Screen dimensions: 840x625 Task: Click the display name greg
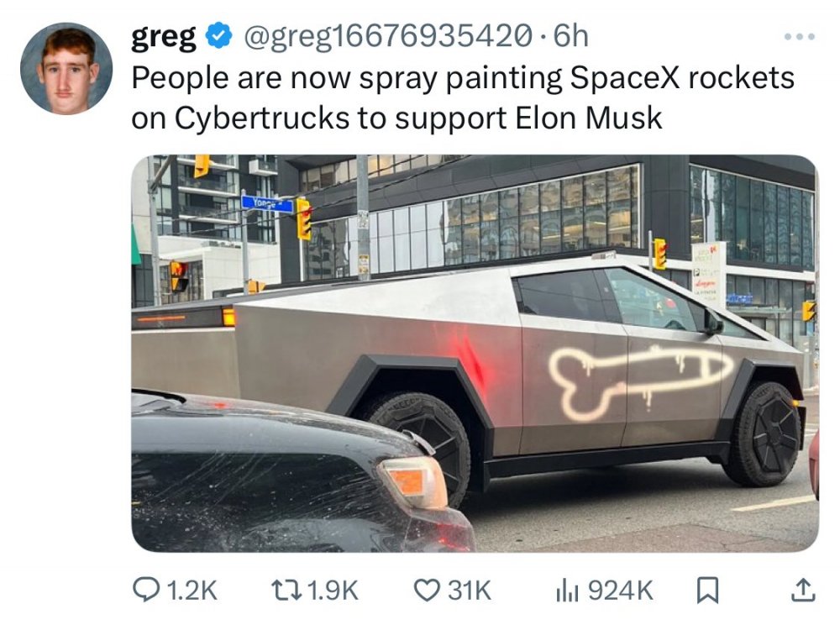pyautogui.click(x=164, y=37)
